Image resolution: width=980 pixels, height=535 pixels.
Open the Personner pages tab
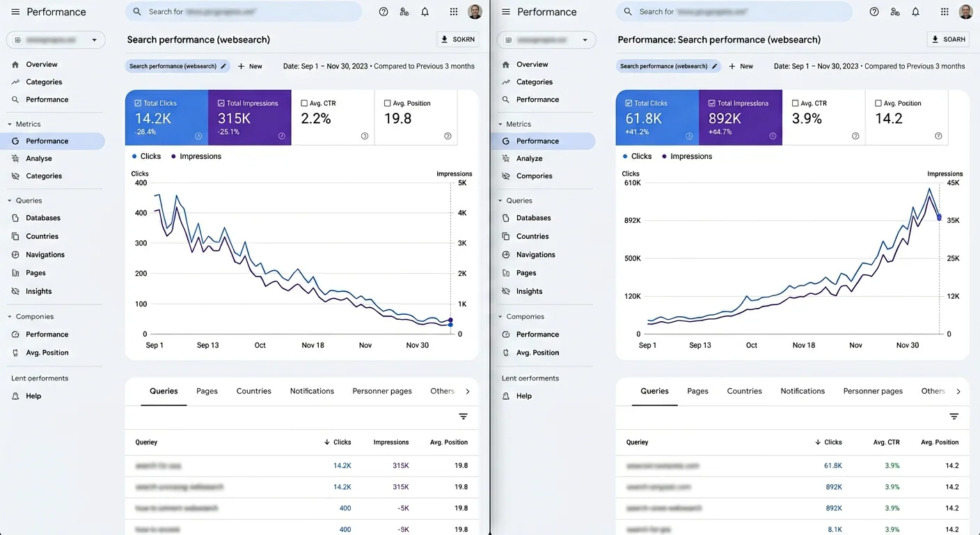[381, 391]
